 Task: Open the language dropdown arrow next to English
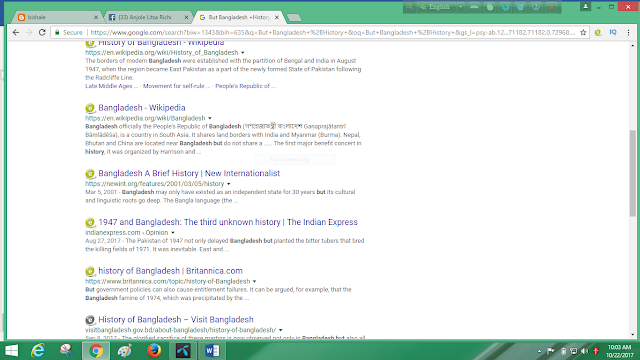click(460, 7)
